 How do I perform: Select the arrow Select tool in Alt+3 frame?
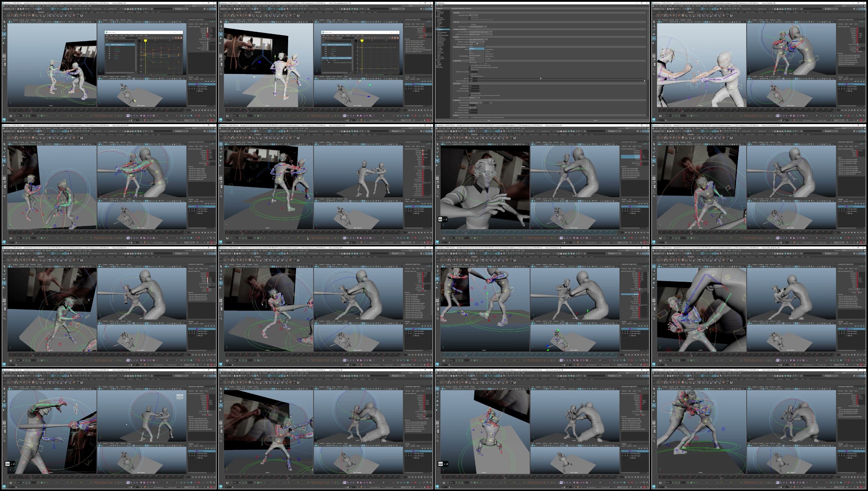point(437,144)
